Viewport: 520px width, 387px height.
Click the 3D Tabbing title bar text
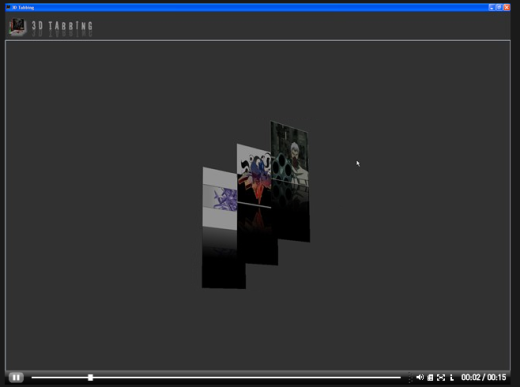23,7
